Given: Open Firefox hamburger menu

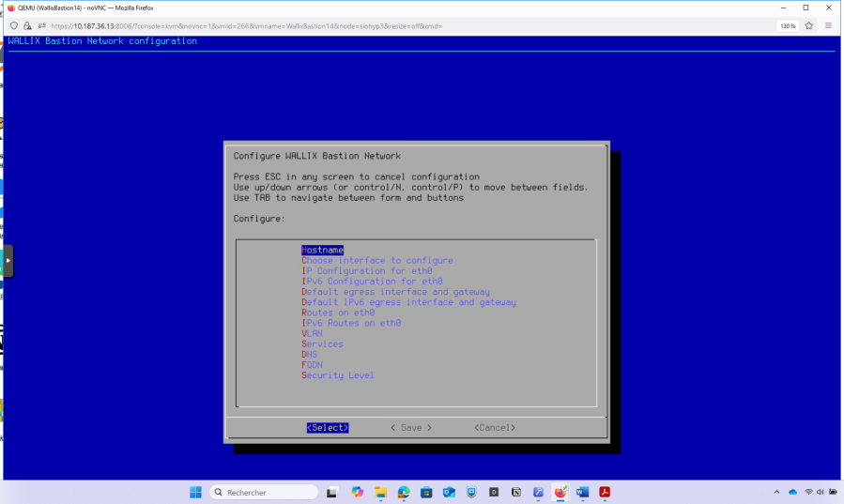Looking at the screenshot, I should 828,25.
